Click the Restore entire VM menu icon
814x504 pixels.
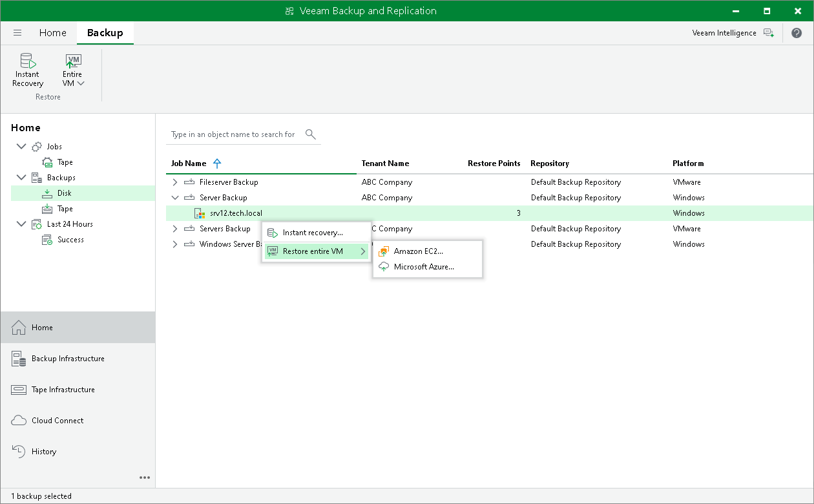[272, 251]
